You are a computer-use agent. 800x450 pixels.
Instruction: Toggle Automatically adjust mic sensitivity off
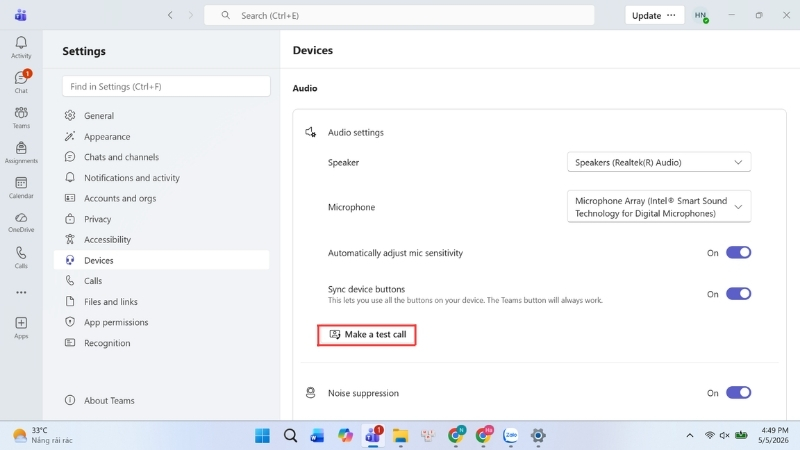(738, 253)
